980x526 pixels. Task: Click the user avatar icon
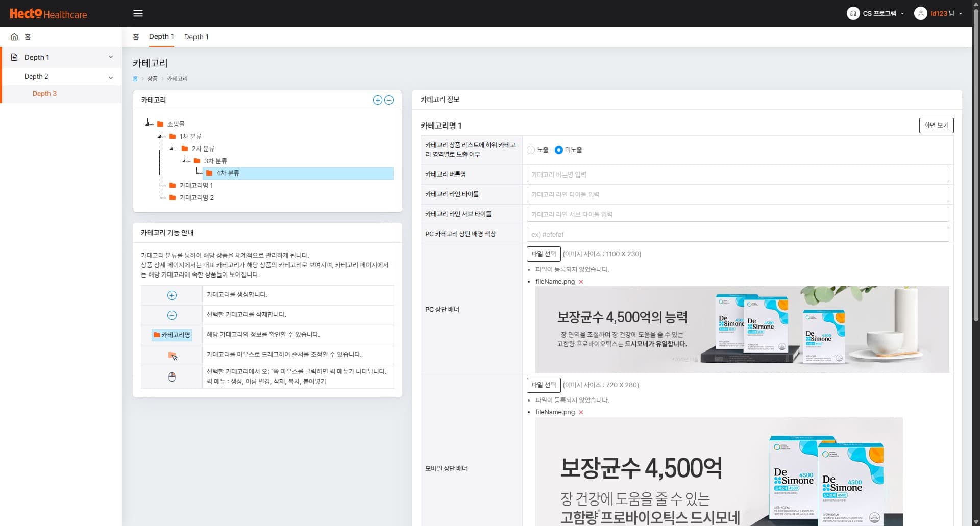920,13
